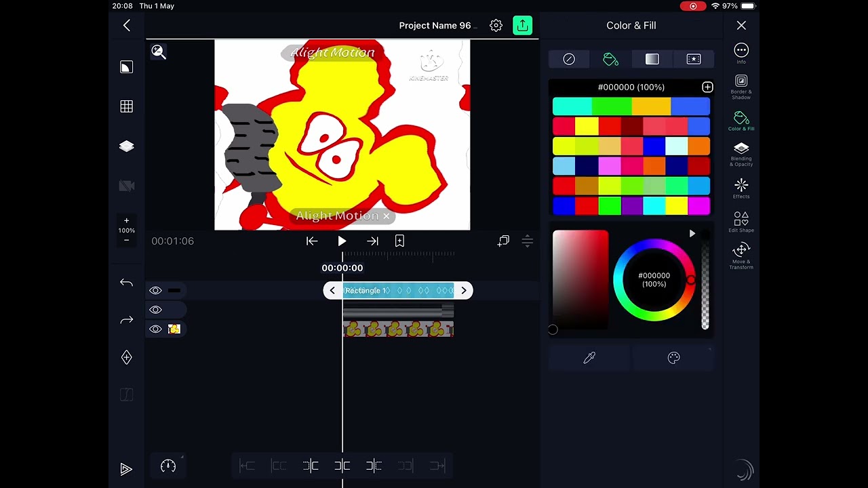Add a bookmark at the playhead
Viewport: 868px width, 488px height.
tap(399, 241)
